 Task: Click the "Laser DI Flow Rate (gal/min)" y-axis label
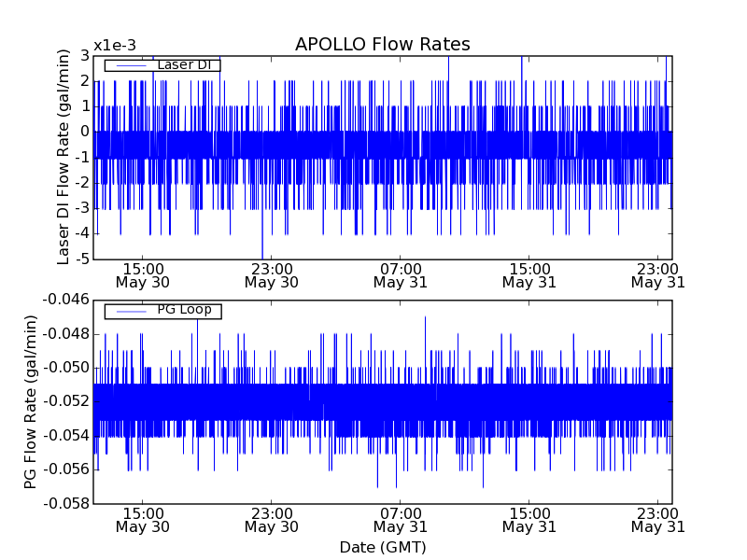[64, 157]
